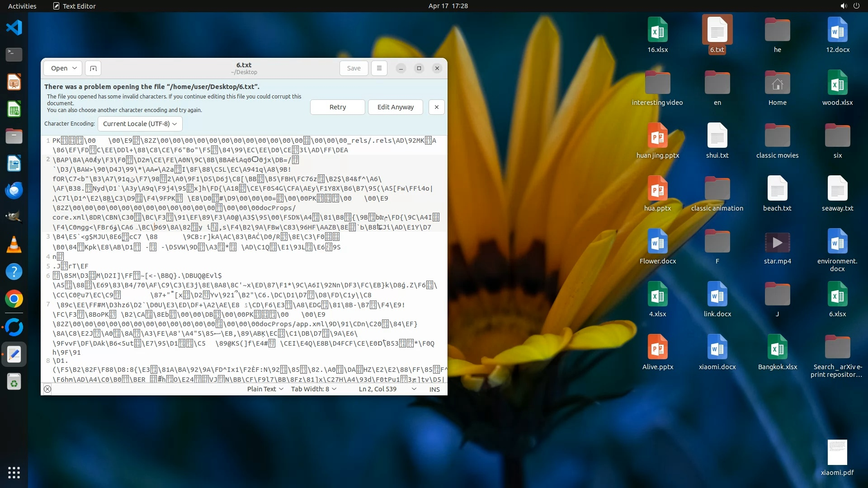Open the Plain Text language selector
868x488 pixels.
tap(265, 389)
